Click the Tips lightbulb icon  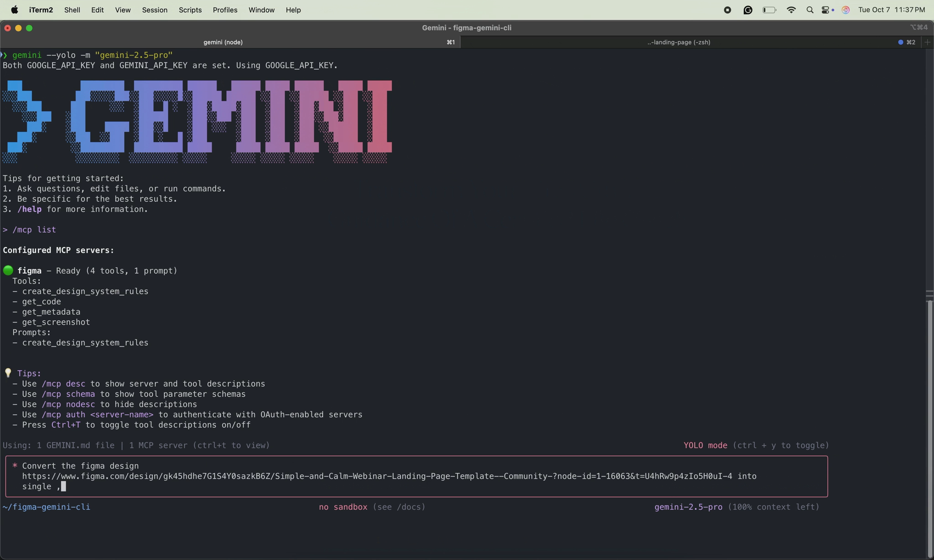point(8,373)
